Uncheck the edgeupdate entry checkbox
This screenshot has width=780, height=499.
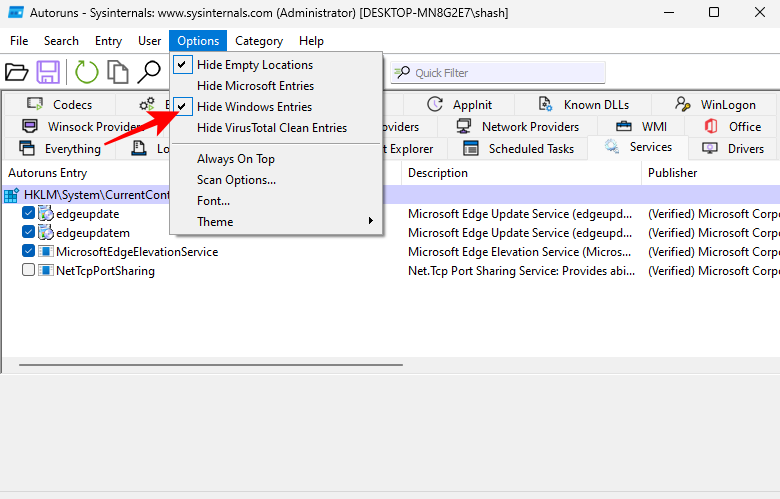tap(29, 213)
